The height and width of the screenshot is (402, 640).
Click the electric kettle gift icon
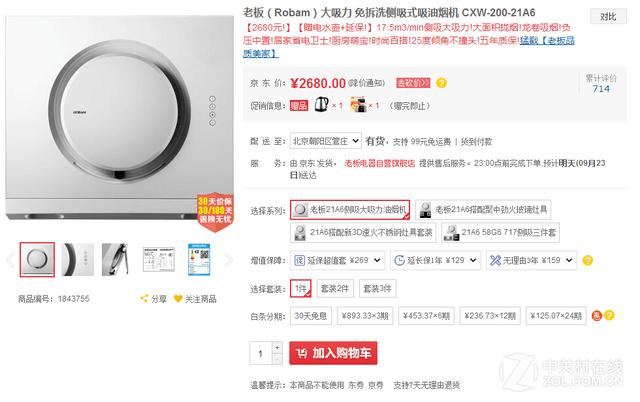(x=321, y=105)
